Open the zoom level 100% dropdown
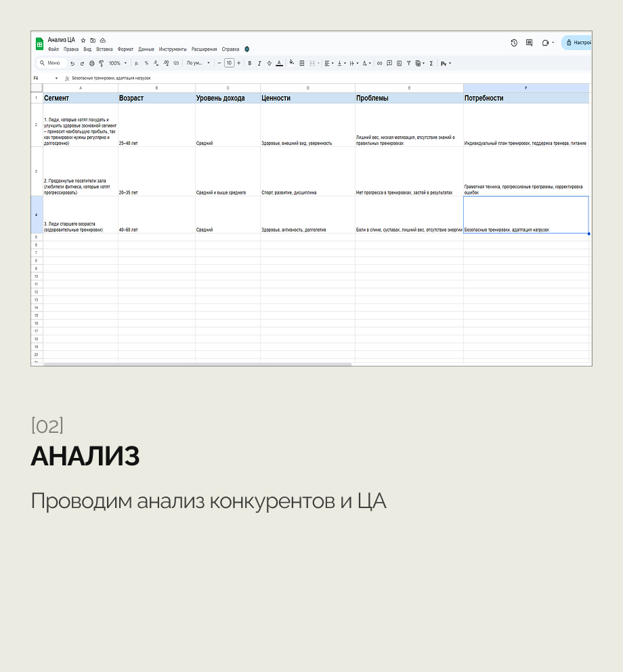The height and width of the screenshot is (672, 623). (x=118, y=64)
